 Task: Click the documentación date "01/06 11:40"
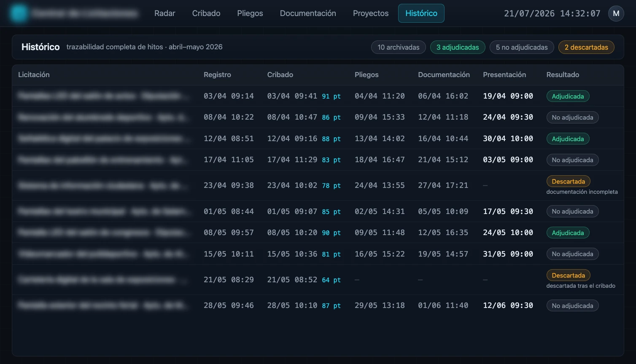click(x=443, y=305)
